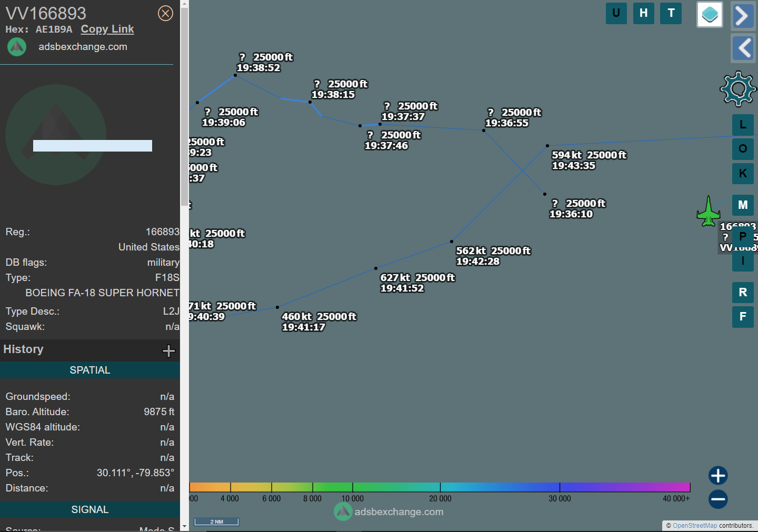
Task: Click the 19:43:35 594 kt track label
Action: [x=589, y=160]
